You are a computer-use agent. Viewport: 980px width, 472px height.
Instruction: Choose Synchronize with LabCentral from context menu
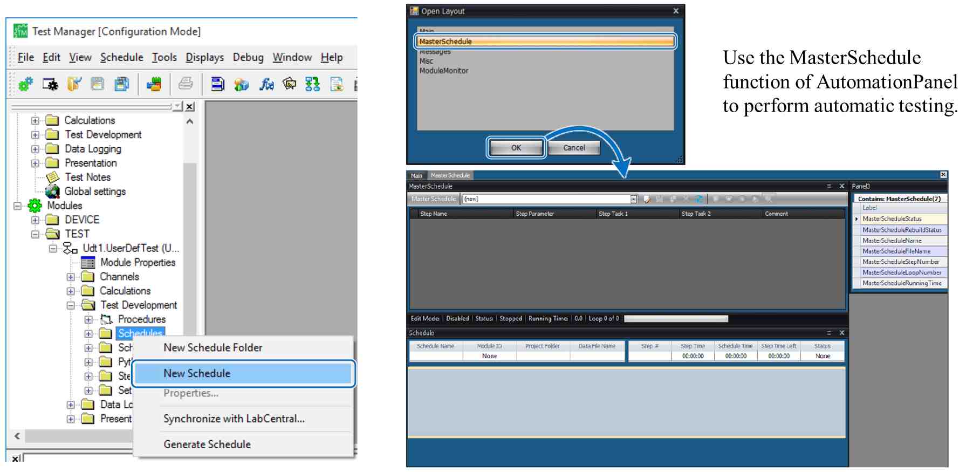tap(243, 419)
